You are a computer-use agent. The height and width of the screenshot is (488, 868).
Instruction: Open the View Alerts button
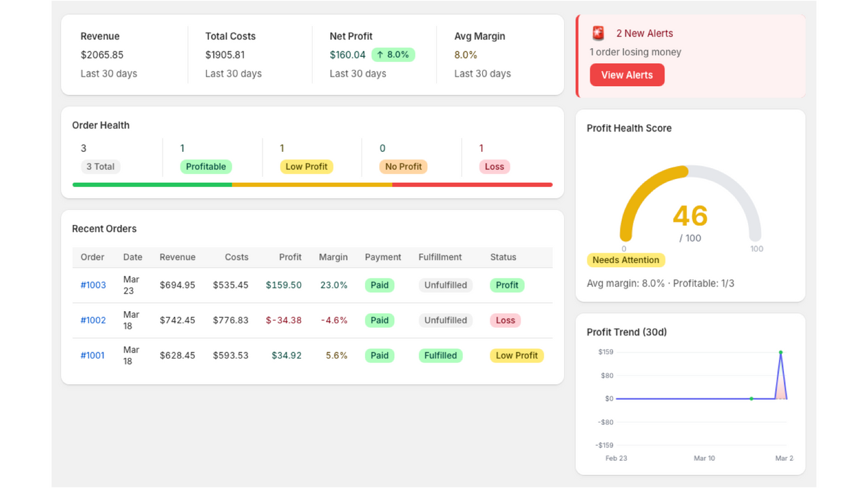(627, 75)
